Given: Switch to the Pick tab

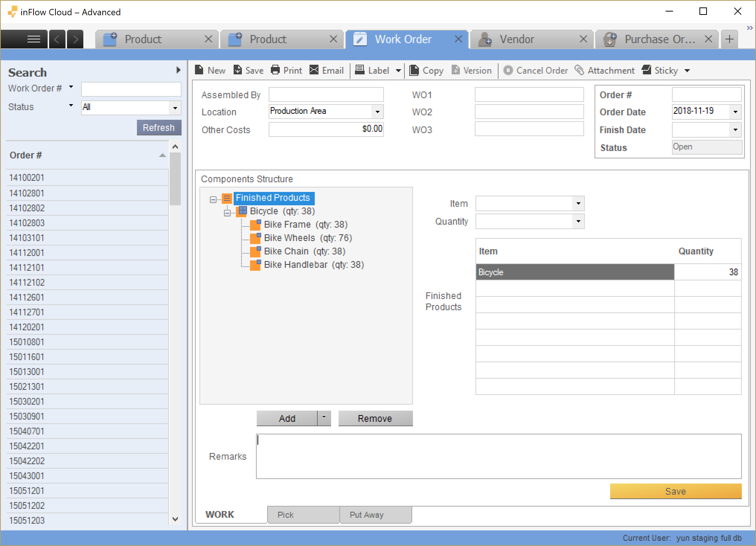Looking at the screenshot, I should tap(303, 515).
